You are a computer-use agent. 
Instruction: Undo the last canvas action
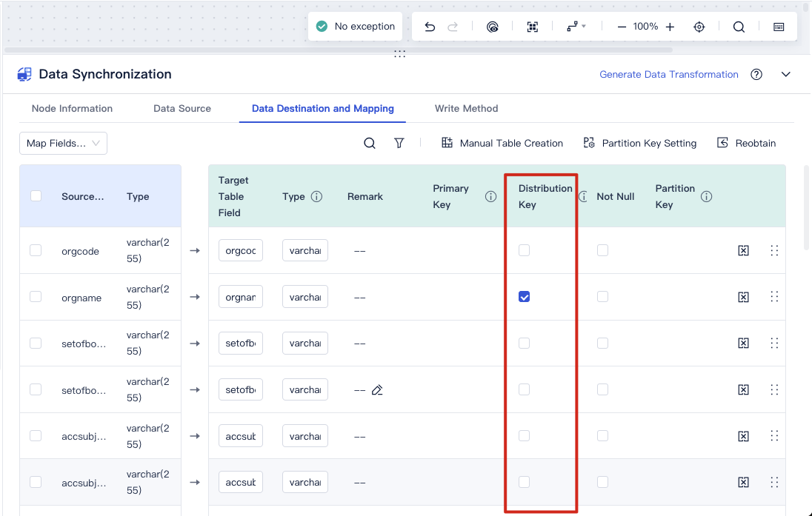click(430, 27)
